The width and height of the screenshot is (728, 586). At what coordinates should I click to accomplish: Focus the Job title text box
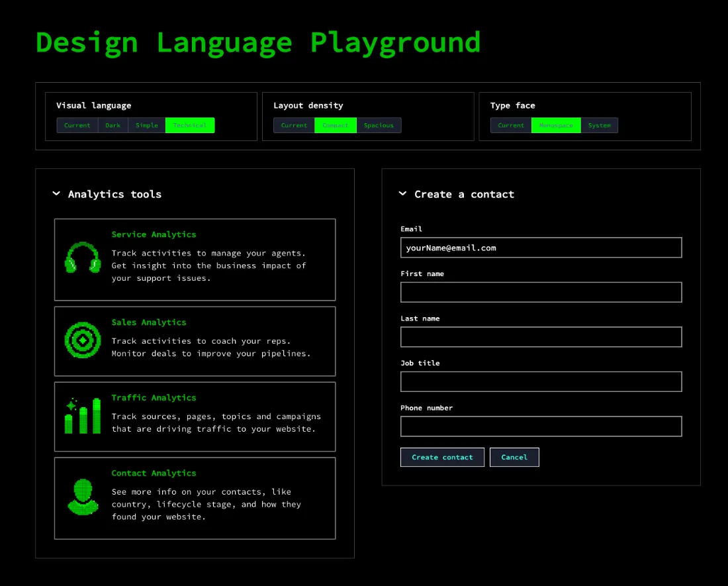click(x=541, y=381)
